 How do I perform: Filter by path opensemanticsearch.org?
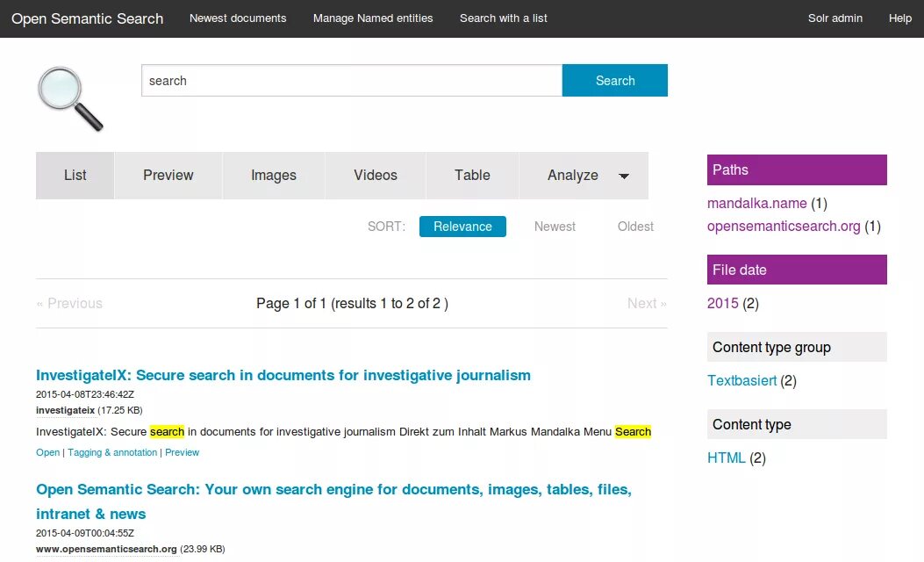(x=784, y=227)
